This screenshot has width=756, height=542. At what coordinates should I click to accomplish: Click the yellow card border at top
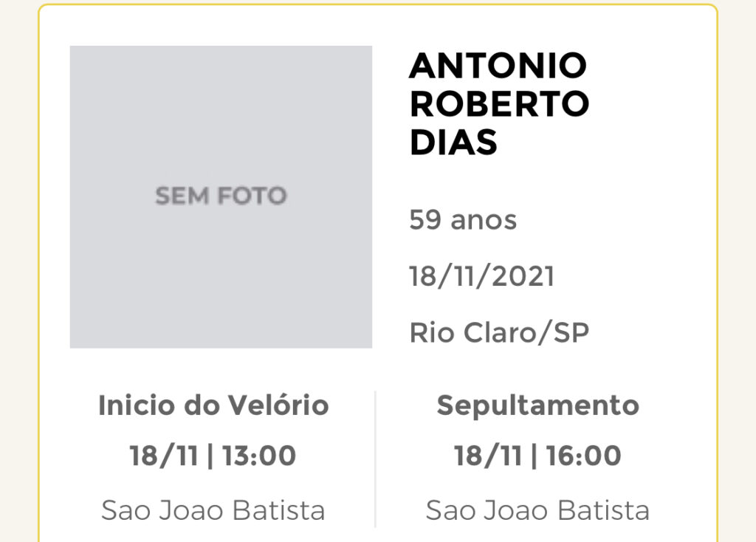pyautogui.click(x=377, y=5)
